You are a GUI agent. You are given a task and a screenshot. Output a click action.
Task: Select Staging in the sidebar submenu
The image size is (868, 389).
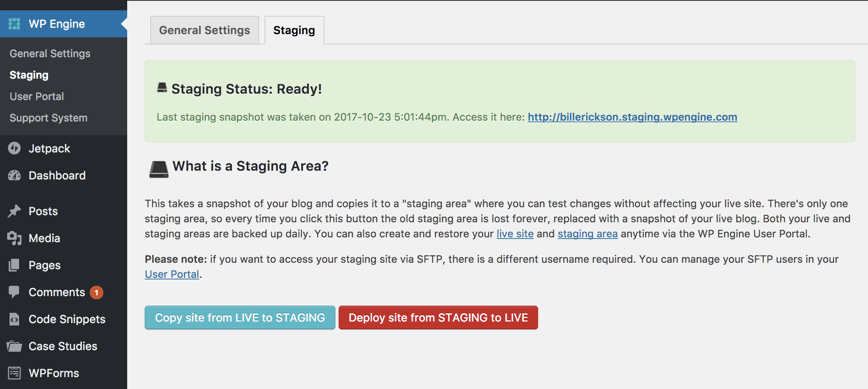(29, 75)
